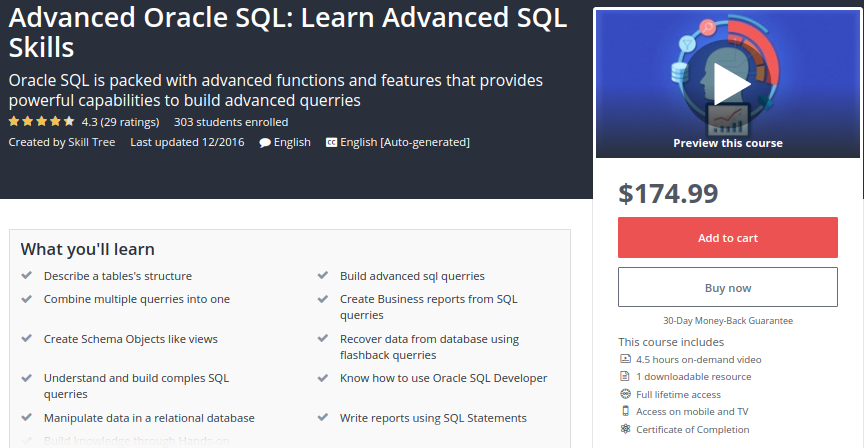The width and height of the screenshot is (864, 448).
Task: Click the What you'll learn heading
Action: [x=88, y=250]
